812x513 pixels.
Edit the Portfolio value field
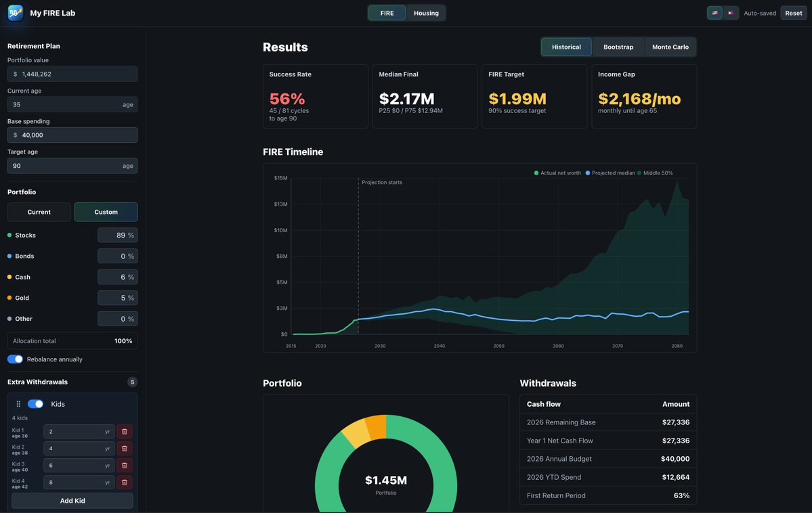[x=72, y=74]
